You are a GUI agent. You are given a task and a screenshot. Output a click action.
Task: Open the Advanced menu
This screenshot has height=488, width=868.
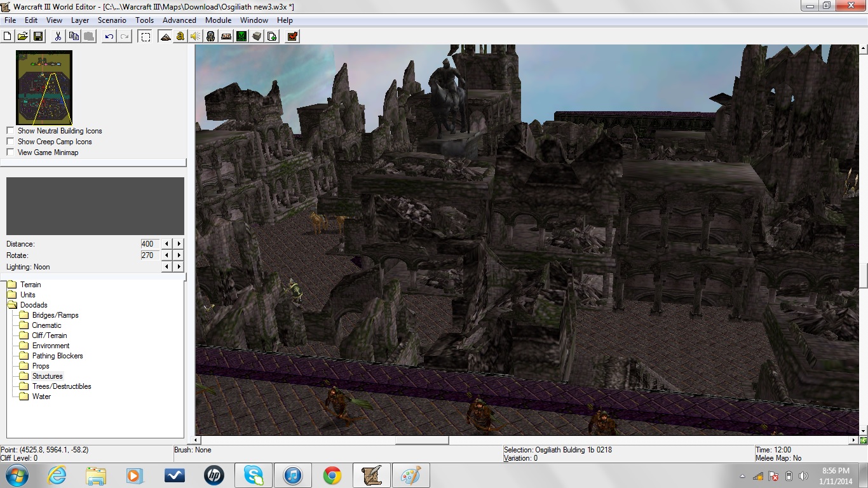coord(180,20)
